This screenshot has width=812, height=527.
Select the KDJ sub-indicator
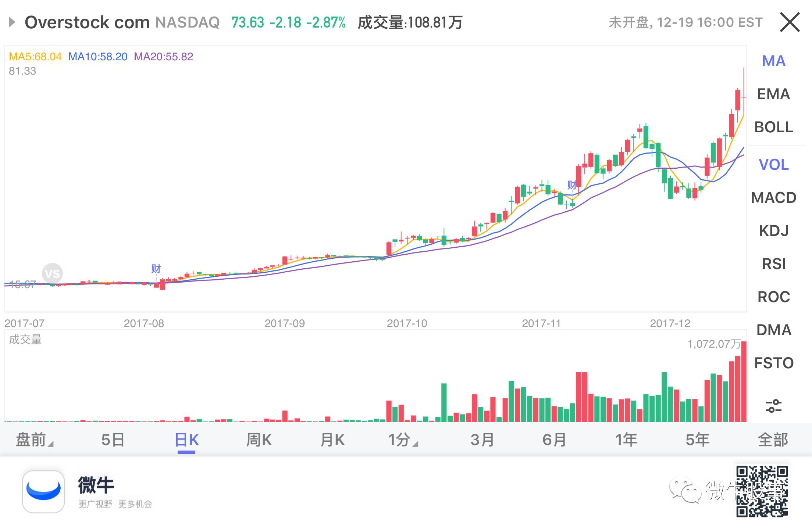point(773,231)
